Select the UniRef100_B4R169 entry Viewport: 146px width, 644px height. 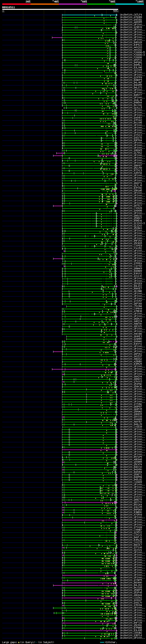[x=131, y=42]
